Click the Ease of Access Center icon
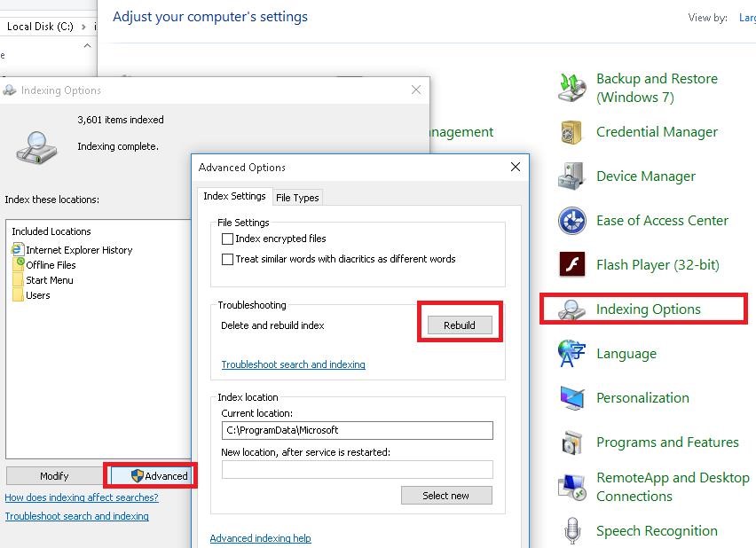The width and height of the screenshot is (756, 548). coord(571,221)
